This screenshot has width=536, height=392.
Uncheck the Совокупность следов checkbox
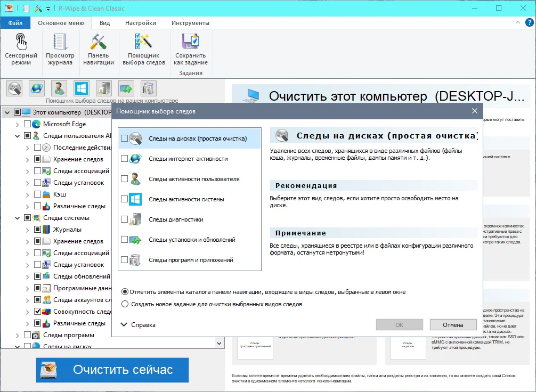point(38,312)
